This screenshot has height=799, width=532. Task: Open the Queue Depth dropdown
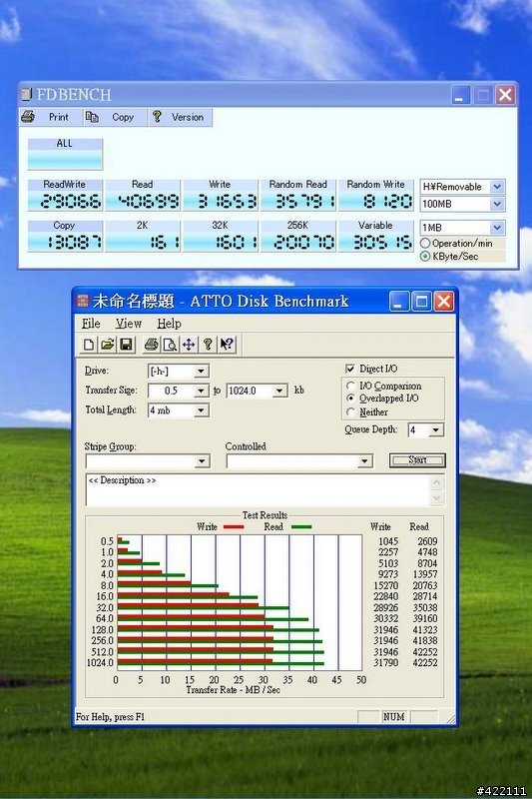tap(436, 430)
